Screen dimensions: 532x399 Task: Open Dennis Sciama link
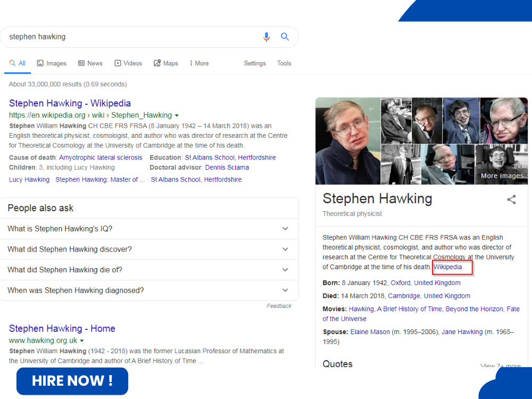pyautogui.click(x=227, y=167)
